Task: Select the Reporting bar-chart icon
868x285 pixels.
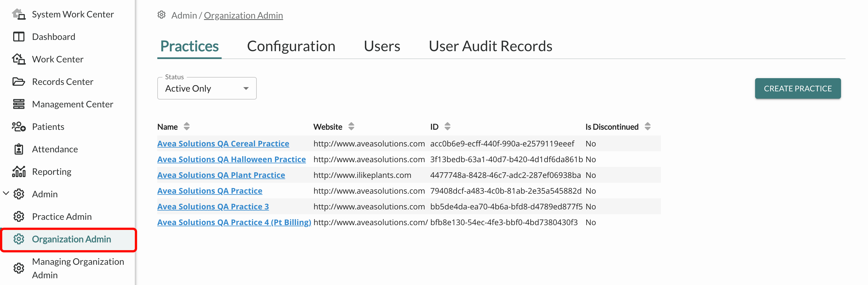Action: click(19, 171)
